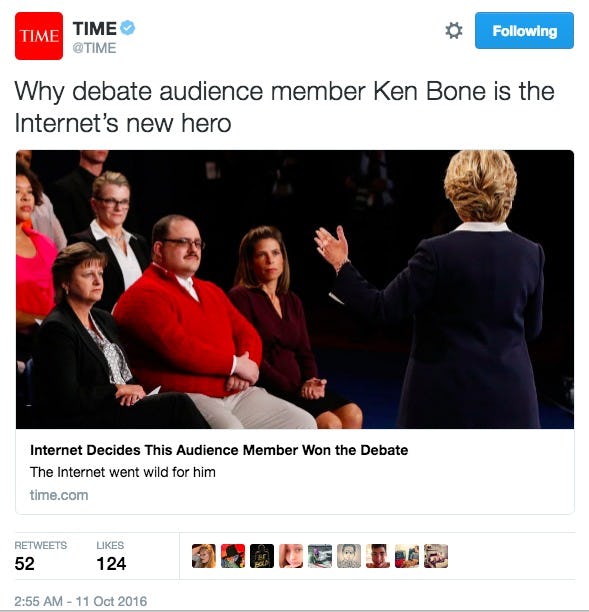Click the blue verified badge next to TIME

pos(127,28)
